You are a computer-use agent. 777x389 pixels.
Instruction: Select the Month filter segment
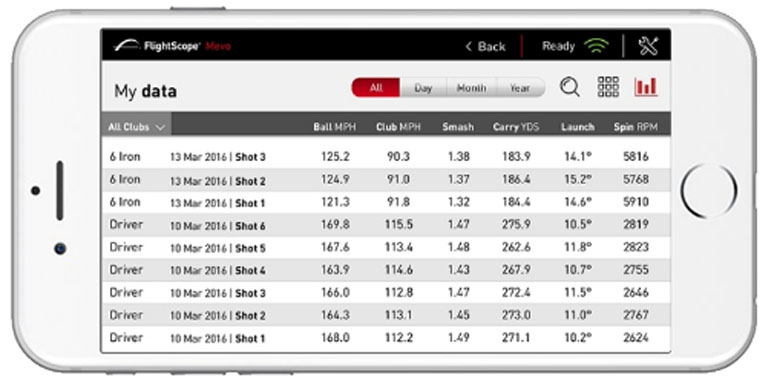point(471,88)
